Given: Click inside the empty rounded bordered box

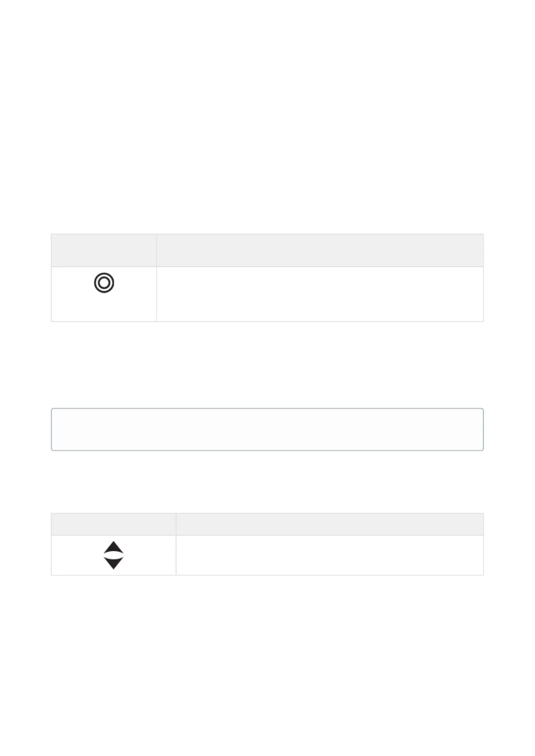Looking at the screenshot, I should 267,429.
